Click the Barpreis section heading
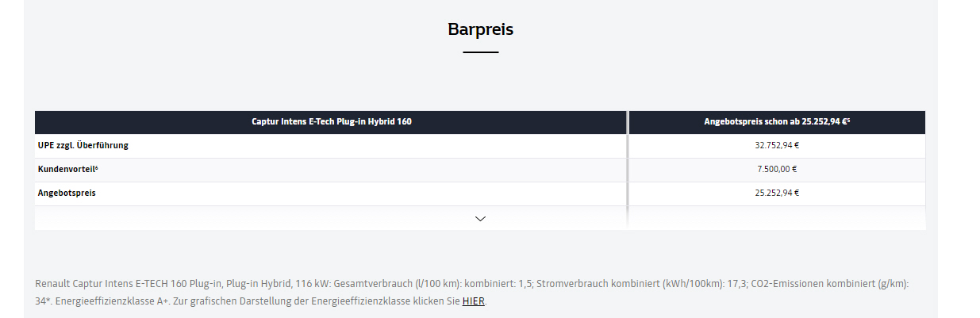980x318 pixels. pyautogui.click(x=480, y=29)
